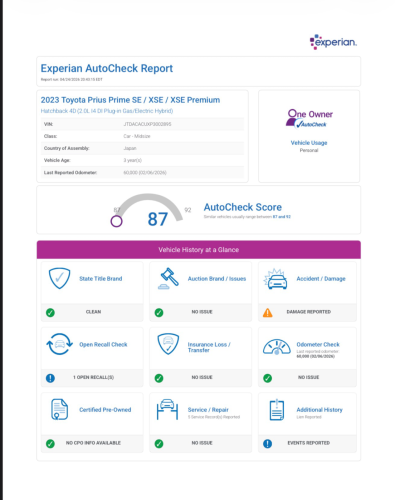Screen dimensions: 395x500
Task: Click the AutoCheck Score heading
Action: 243,207
